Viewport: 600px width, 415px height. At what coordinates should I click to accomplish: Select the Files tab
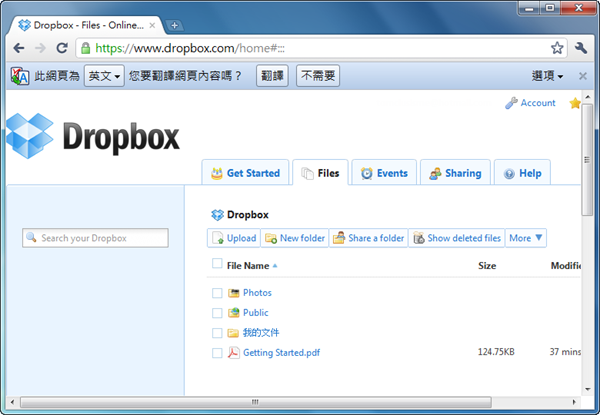coord(320,173)
